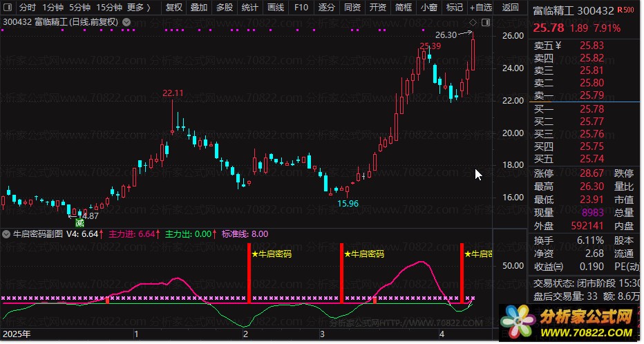The height and width of the screenshot is (344, 644).
Task: Open 多股 multi-stock view
Action: point(225,8)
